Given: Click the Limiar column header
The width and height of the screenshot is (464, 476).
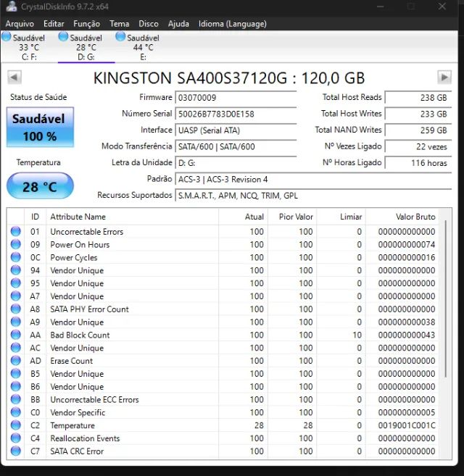Looking at the screenshot, I should tap(341, 217).
